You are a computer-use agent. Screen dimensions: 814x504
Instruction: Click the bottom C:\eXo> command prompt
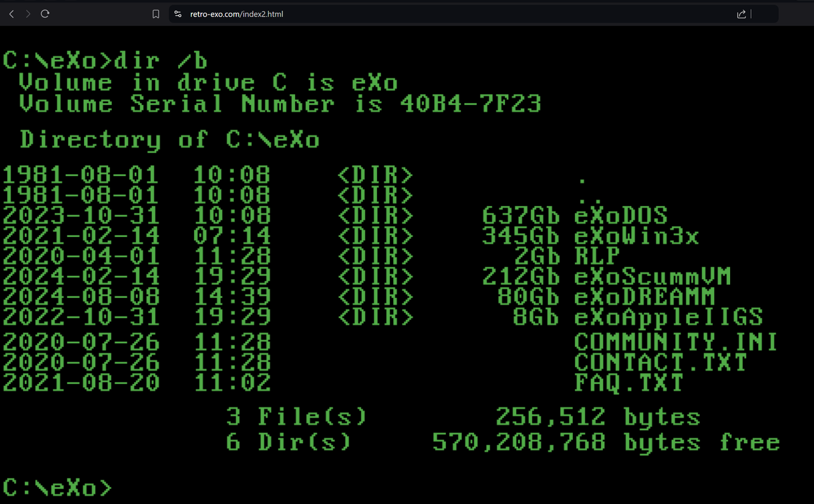pos(57,487)
